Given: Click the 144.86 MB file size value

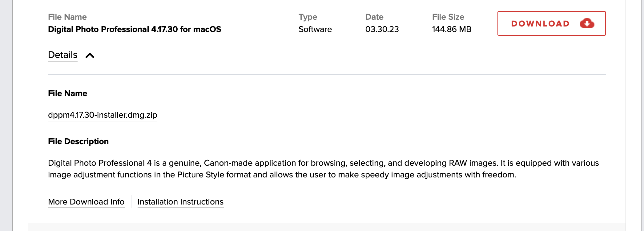Looking at the screenshot, I should click(x=452, y=29).
